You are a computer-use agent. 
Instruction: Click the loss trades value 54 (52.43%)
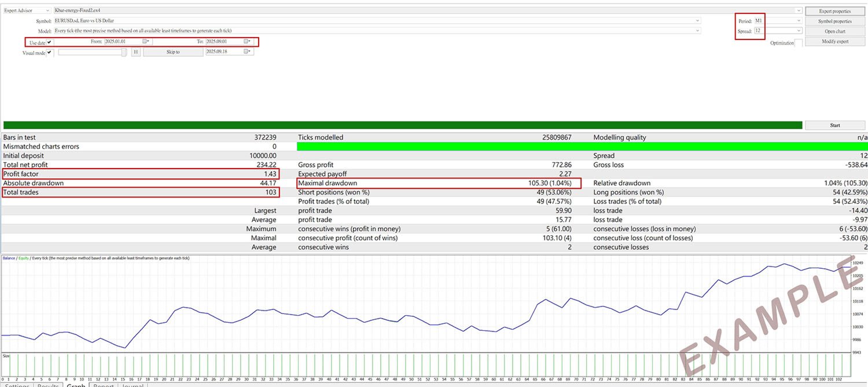(849, 202)
